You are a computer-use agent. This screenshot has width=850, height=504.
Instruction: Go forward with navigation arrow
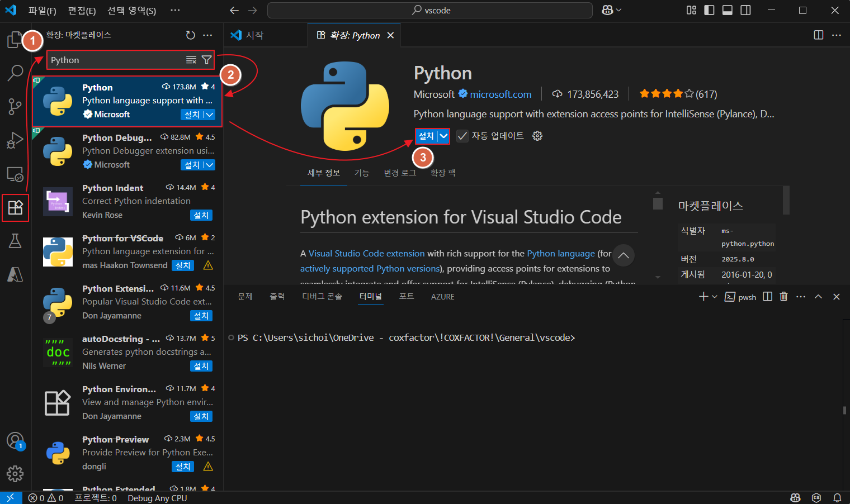coord(253,11)
